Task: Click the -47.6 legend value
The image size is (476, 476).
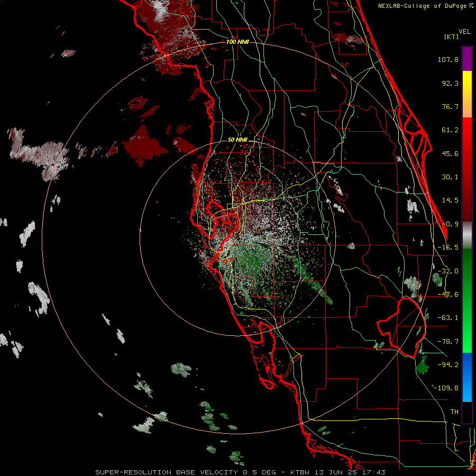Action: [x=448, y=295]
